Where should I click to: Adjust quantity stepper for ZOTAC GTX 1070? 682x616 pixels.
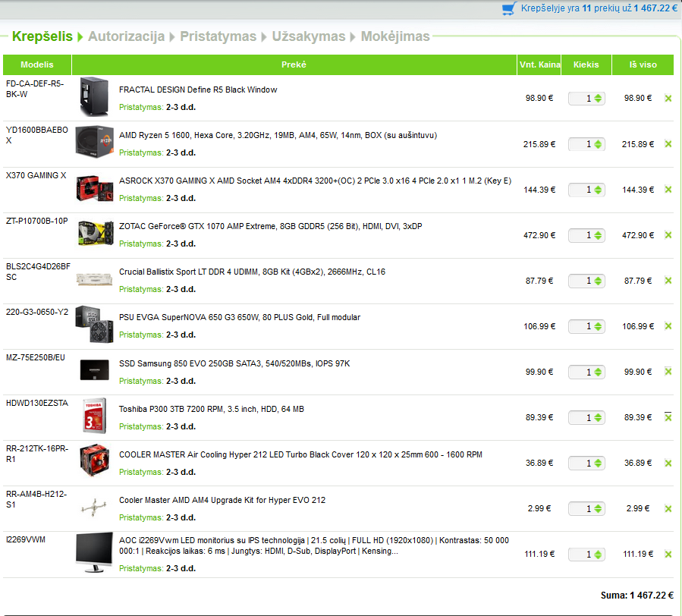click(598, 235)
